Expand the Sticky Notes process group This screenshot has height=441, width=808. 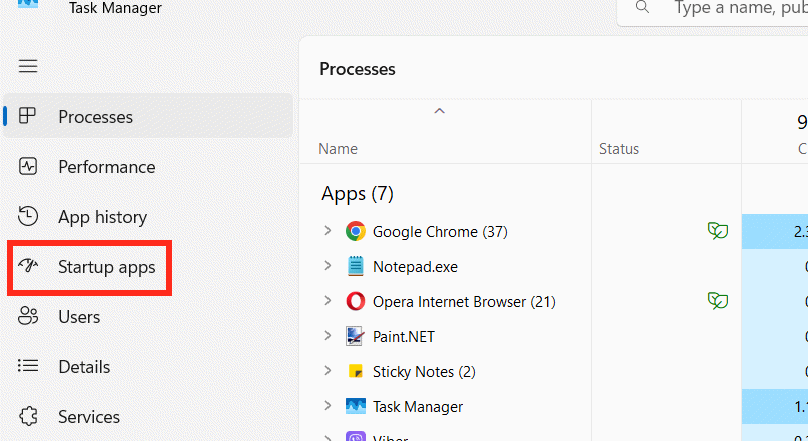(327, 370)
